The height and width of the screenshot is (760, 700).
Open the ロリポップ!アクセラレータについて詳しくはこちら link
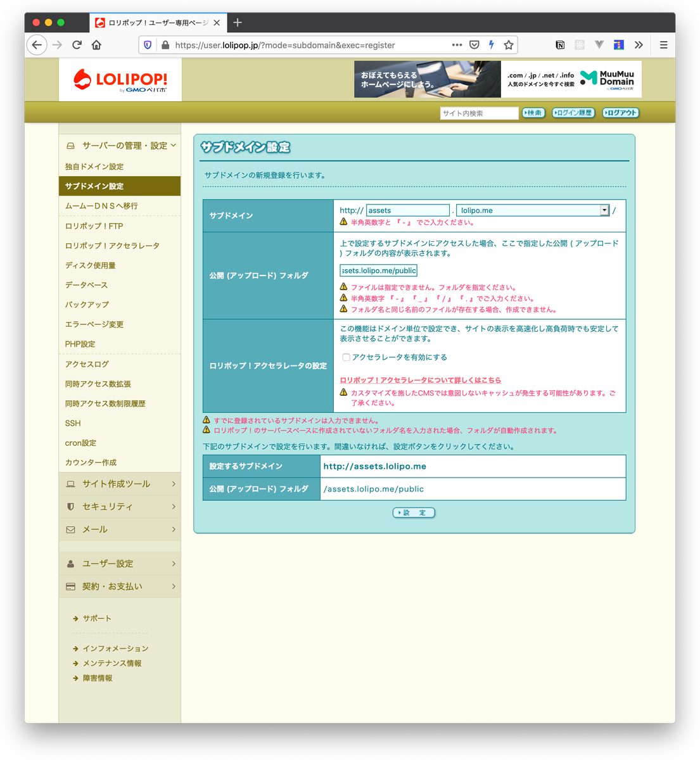pyautogui.click(x=423, y=380)
